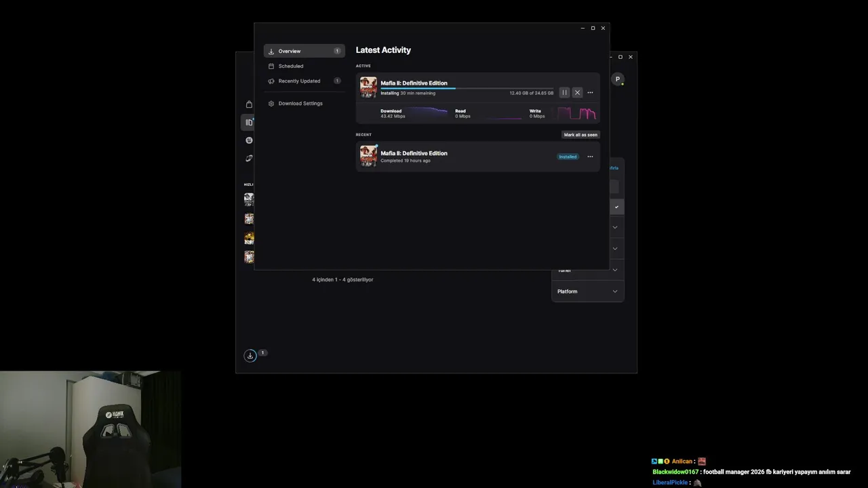
Task: Click the Write speed graph
Action: click(576, 113)
